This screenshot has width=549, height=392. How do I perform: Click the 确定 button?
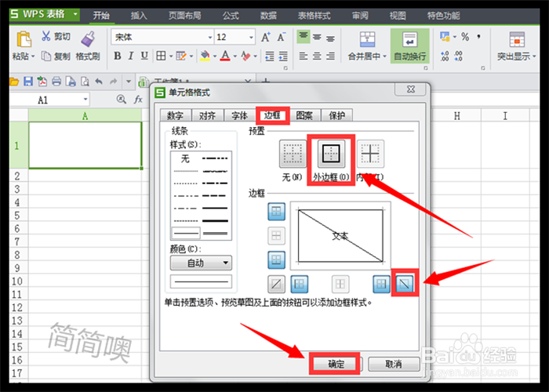click(x=335, y=365)
